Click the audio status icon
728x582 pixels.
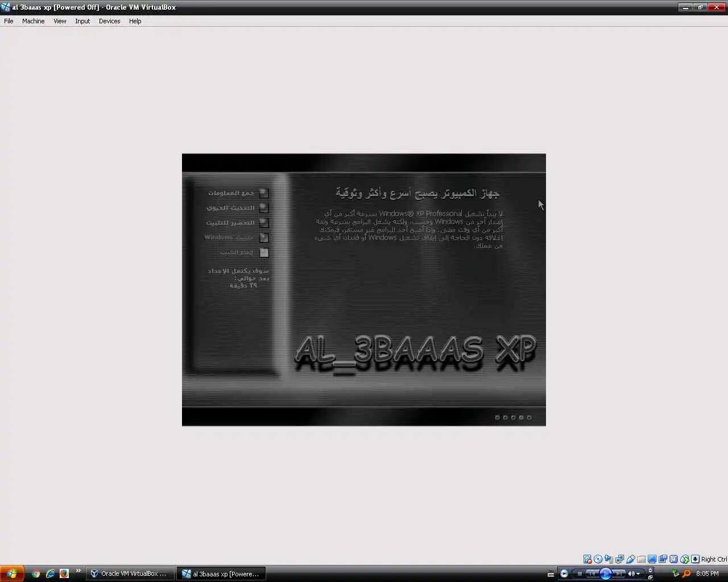(609, 559)
